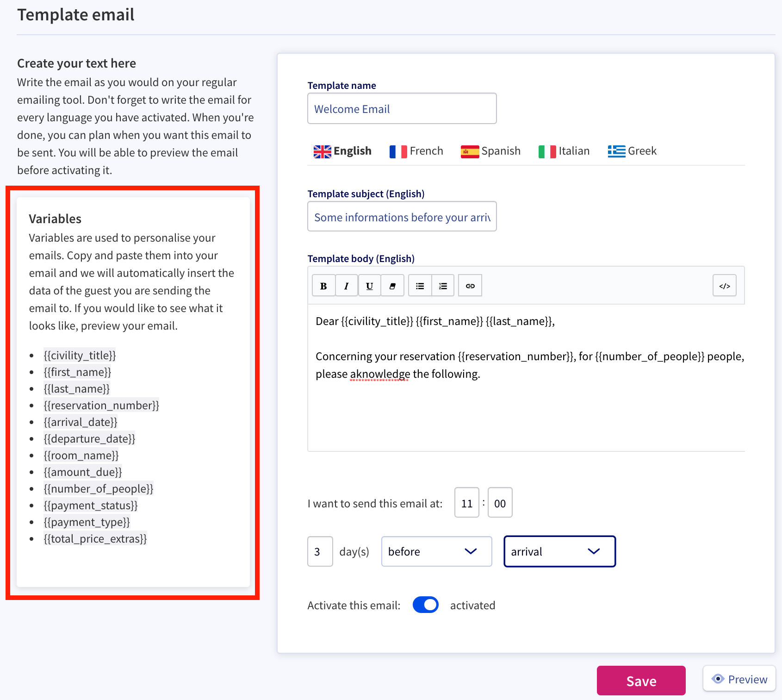
Task: Switch to the French language tab
Action: (x=416, y=151)
